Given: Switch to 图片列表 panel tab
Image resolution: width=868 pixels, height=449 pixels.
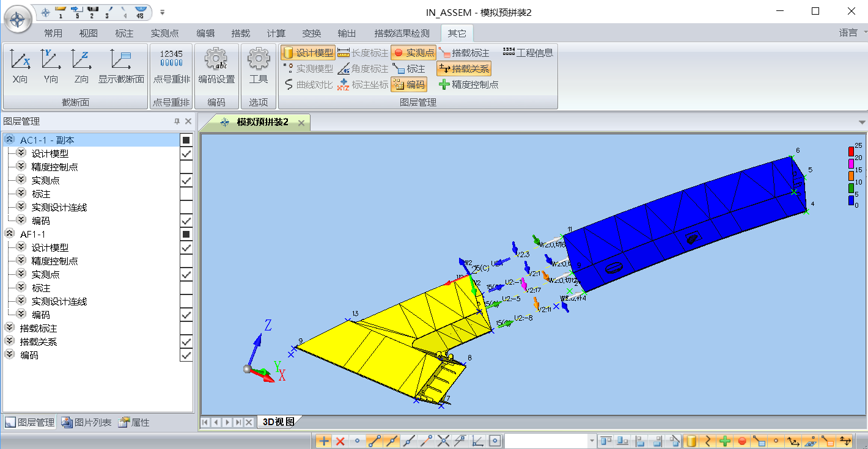Looking at the screenshot, I should point(86,423).
